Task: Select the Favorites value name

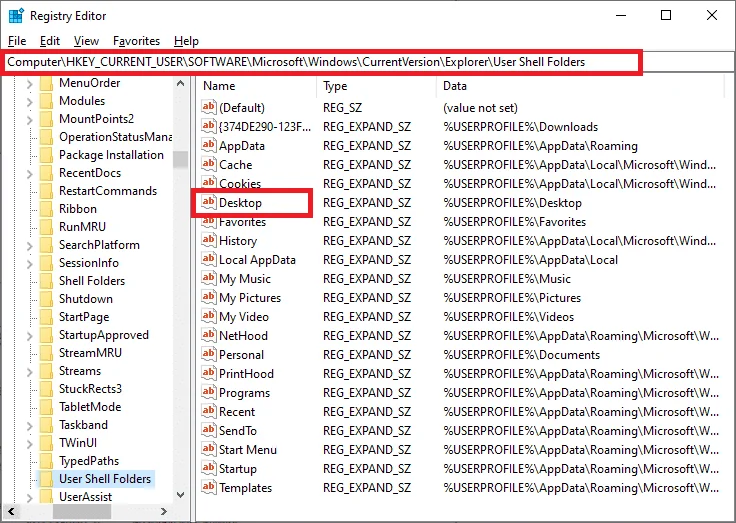Action: tap(243, 222)
